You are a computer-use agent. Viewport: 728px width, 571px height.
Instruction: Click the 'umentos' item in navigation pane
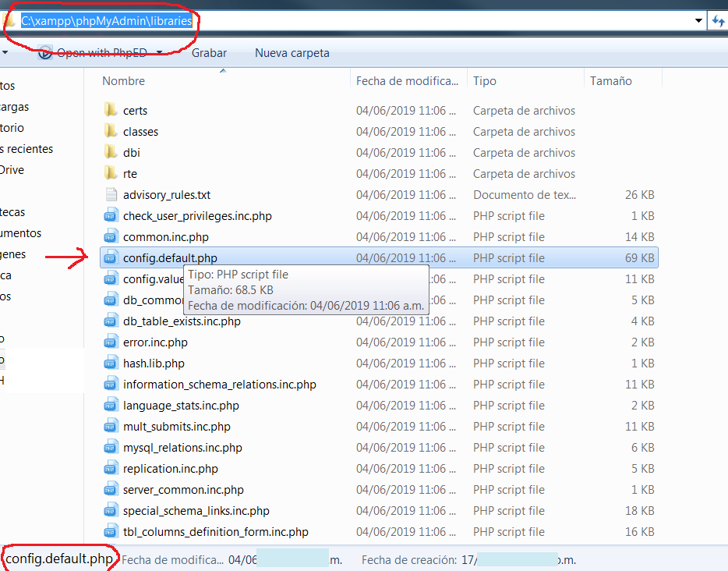click(x=20, y=233)
